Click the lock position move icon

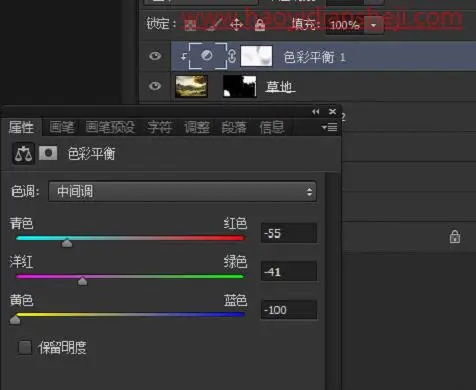coord(236,25)
